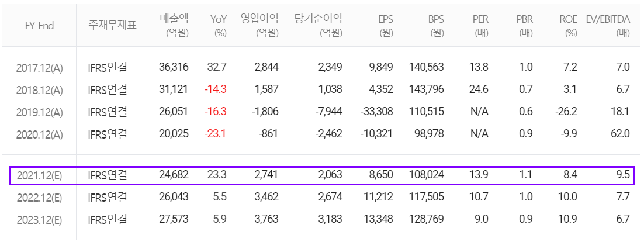Click the 영업이익 (억원) column header
The width and height of the screenshot is (644, 242).
click(259, 26)
